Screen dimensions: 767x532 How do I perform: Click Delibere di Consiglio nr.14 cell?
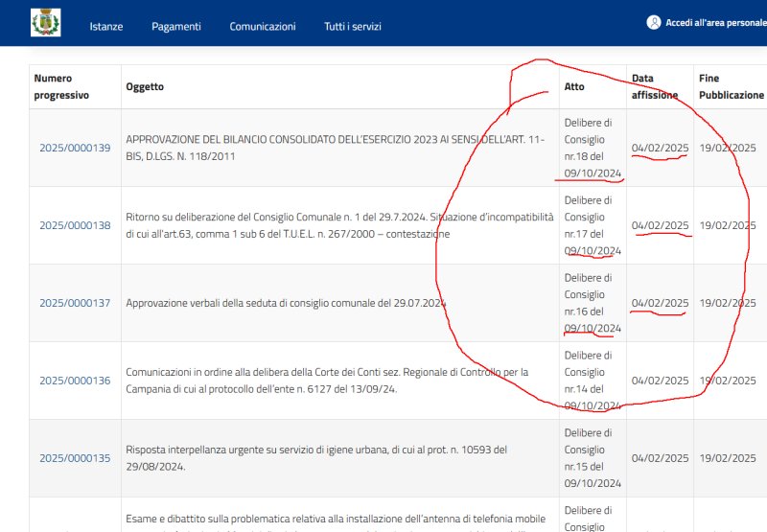click(x=593, y=381)
